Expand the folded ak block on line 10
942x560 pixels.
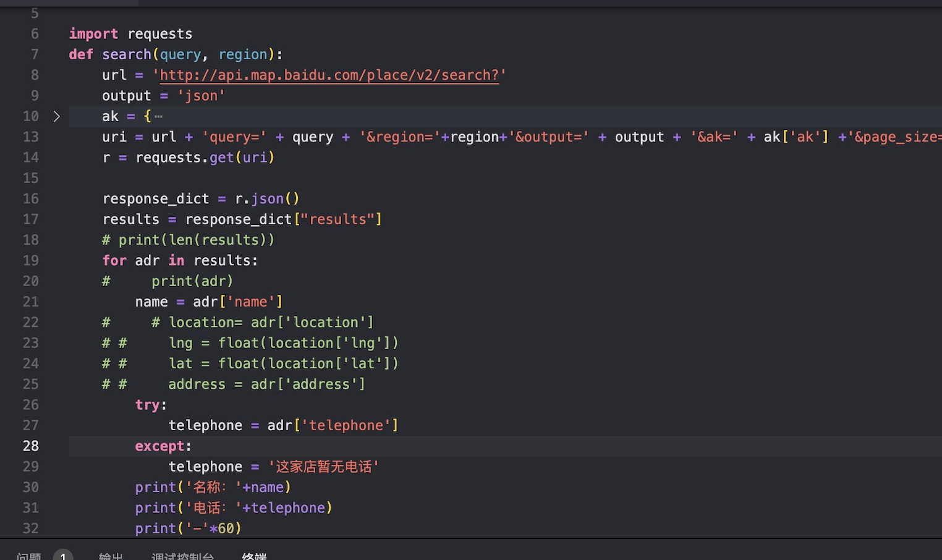click(56, 116)
